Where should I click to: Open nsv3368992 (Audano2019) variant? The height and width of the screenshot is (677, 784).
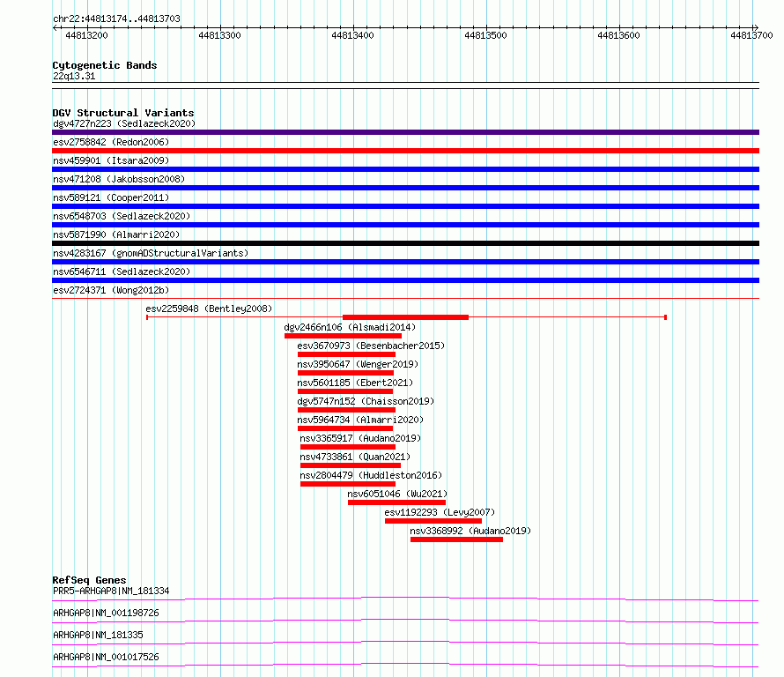[470, 531]
